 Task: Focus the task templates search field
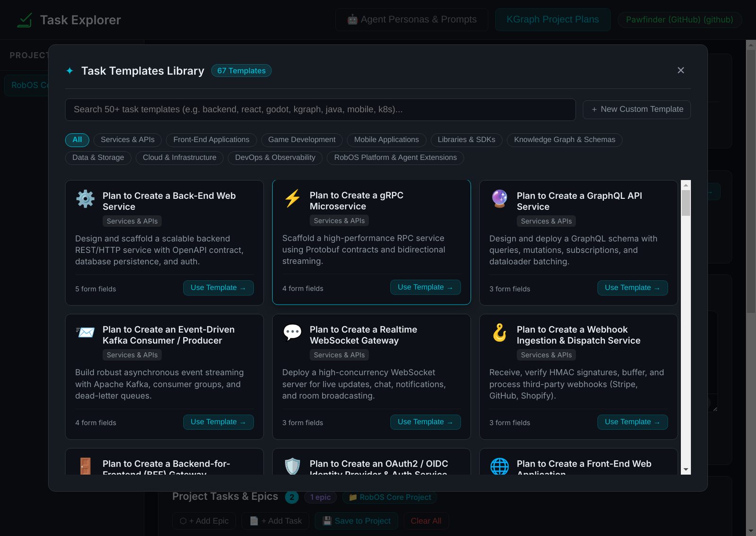click(320, 110)
